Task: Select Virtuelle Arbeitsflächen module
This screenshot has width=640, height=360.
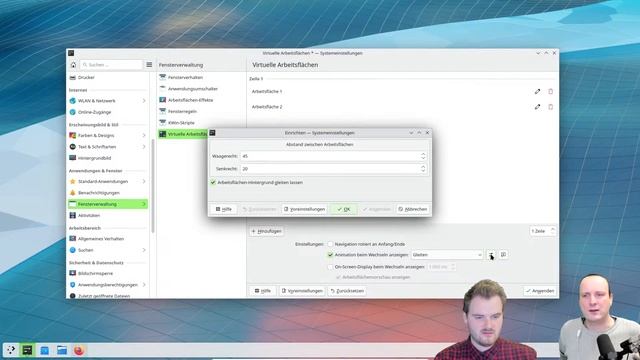Action: [x=183, y=134]
